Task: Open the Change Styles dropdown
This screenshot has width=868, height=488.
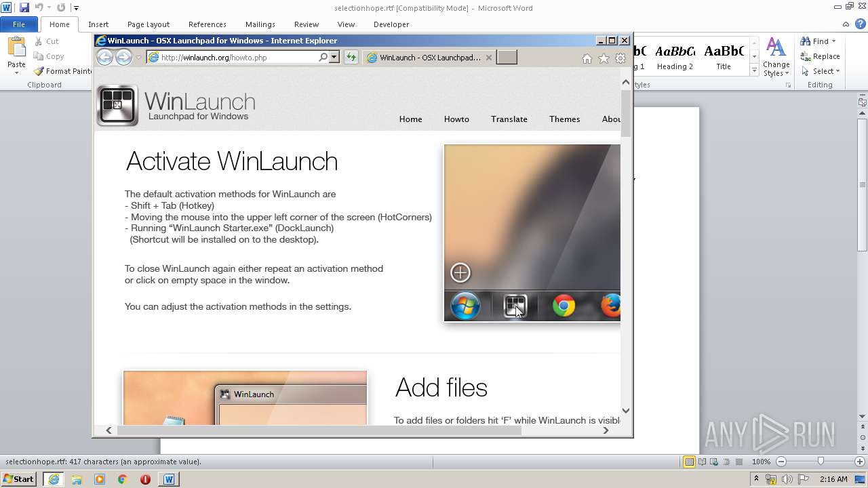Action: tap(776, 57)
